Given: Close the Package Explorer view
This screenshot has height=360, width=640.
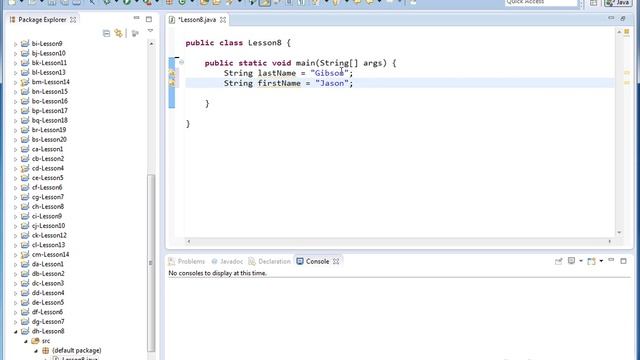Looking at the screenshot, I should tap(73, 20).
